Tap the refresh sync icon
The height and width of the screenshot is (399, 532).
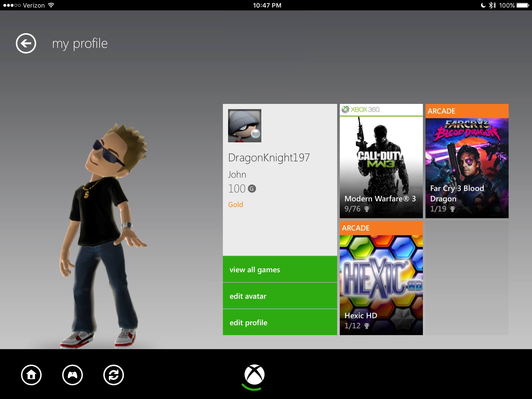pos(114,375)
